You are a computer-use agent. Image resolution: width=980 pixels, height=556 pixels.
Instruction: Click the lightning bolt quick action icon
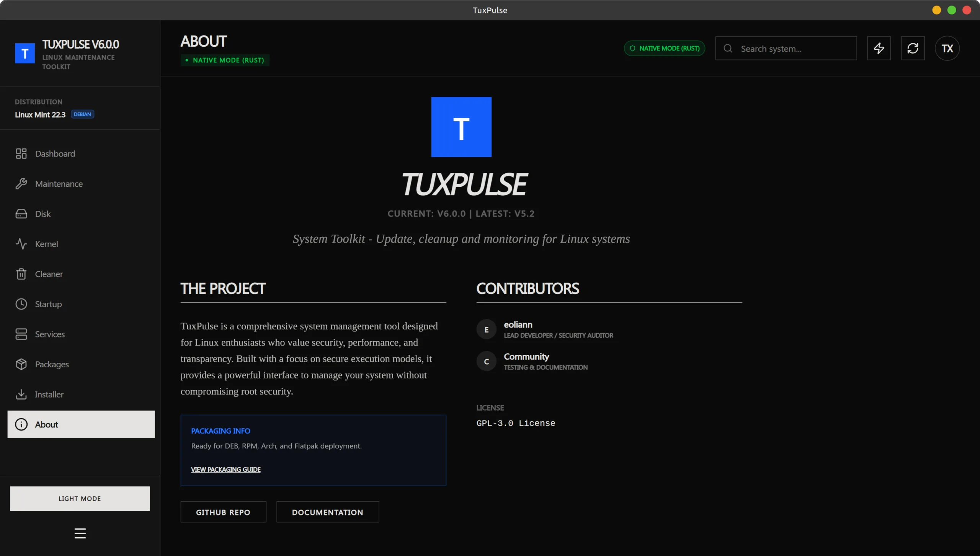pyautogui.click(x=879, y=48)
